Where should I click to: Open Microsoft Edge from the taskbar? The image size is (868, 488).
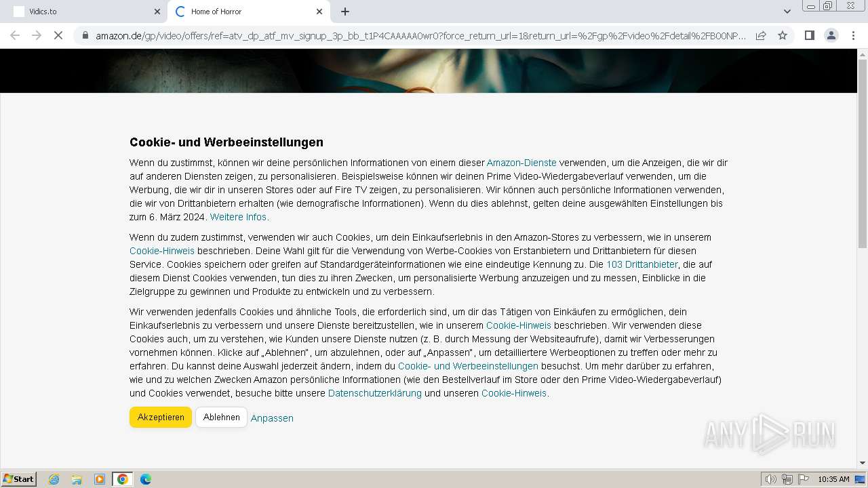coord(146,479)
